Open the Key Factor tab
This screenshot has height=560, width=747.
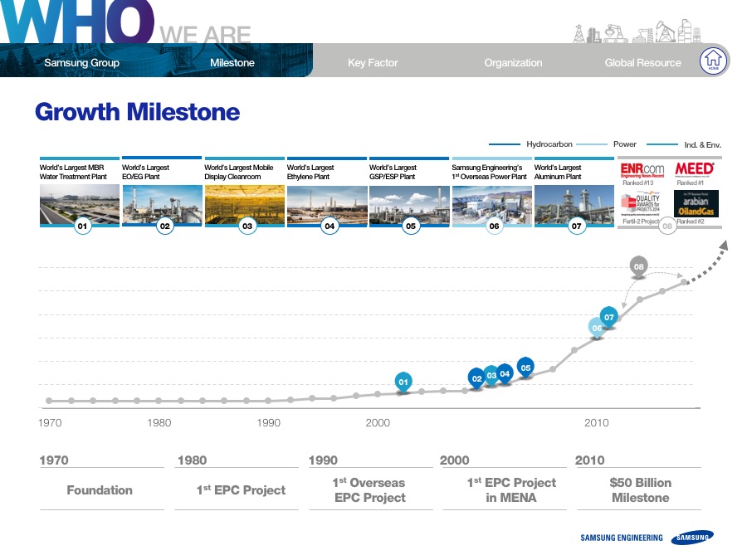point(373,62)
